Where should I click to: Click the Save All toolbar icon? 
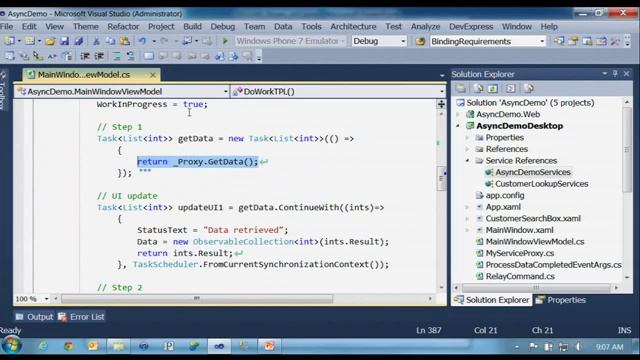[78, 41]
